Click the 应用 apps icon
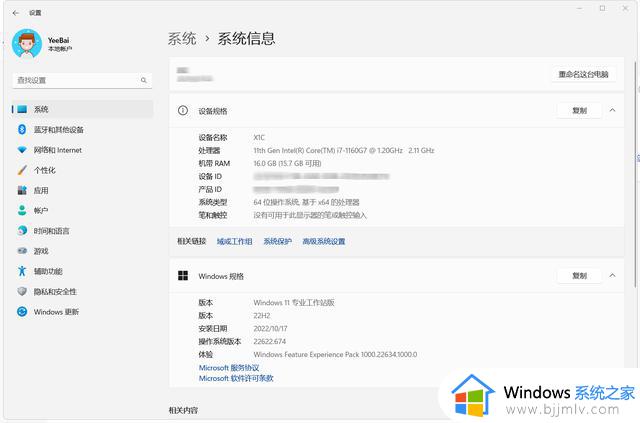 (22, 190)
